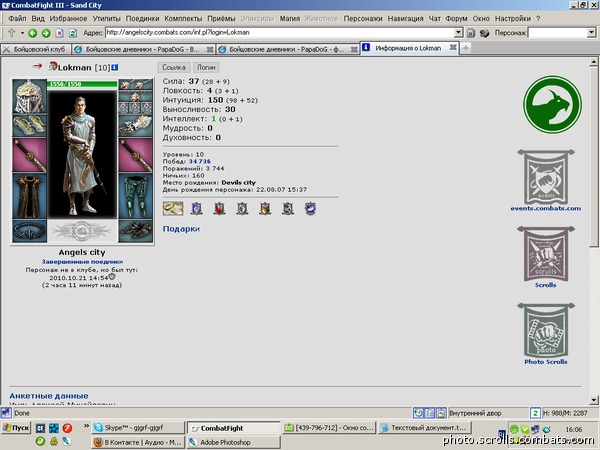600x450 pixels.
Task: Click the page scrollbar down arrow
Action: 594,400
